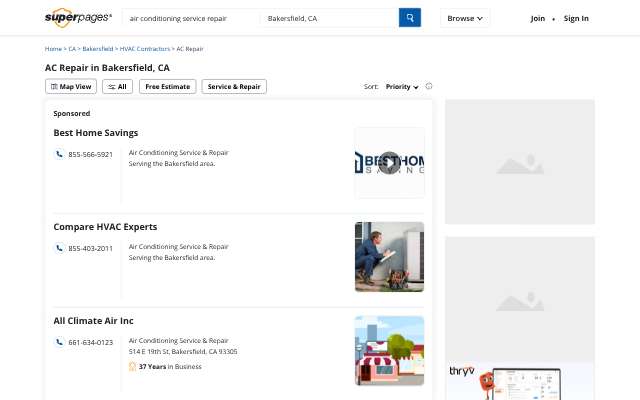Focus the search keyword input field

pos(191,18)
